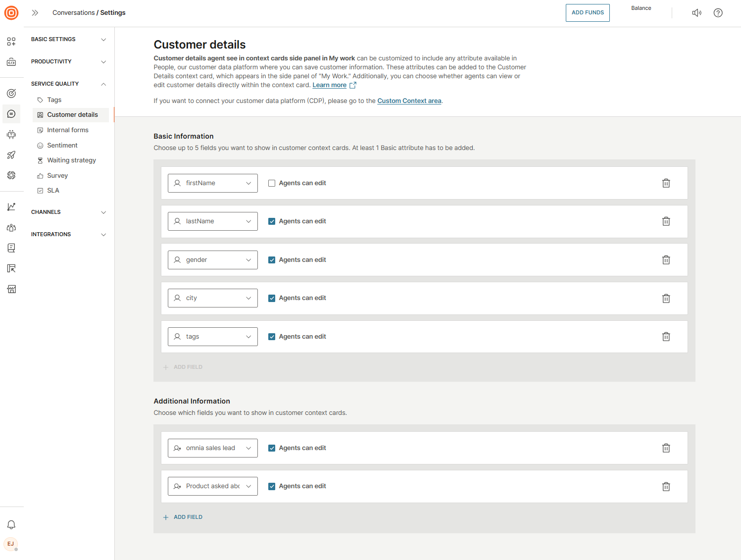This screenshot has height=560, width=741.
Task: Uncheck Agents can edit for lastName
Action: [272, 221]
